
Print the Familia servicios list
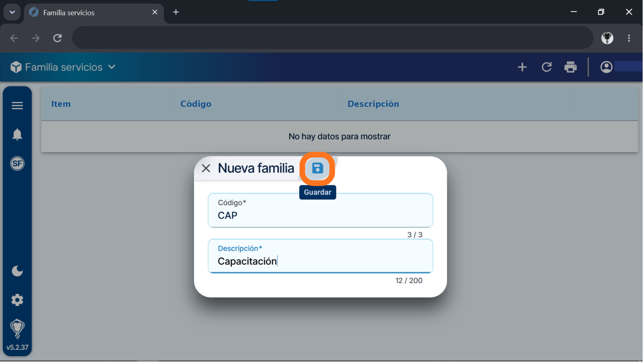point(571,67)
